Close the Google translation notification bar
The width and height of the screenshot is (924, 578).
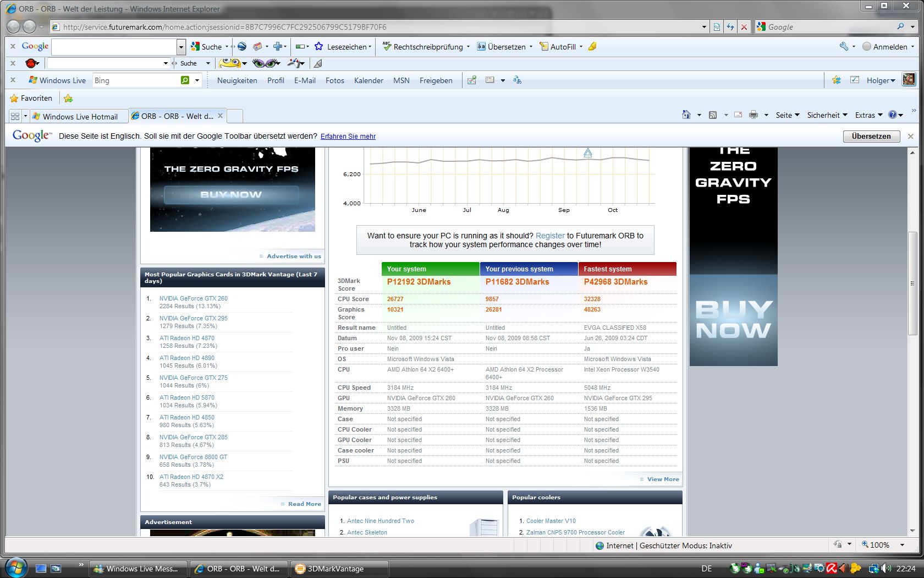click(x=910, y=136)
